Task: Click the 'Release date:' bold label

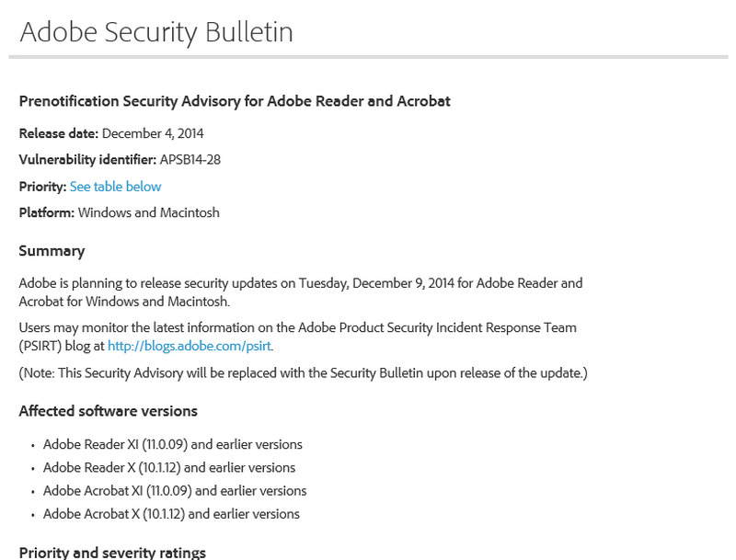Action: [x=59, y=133]
